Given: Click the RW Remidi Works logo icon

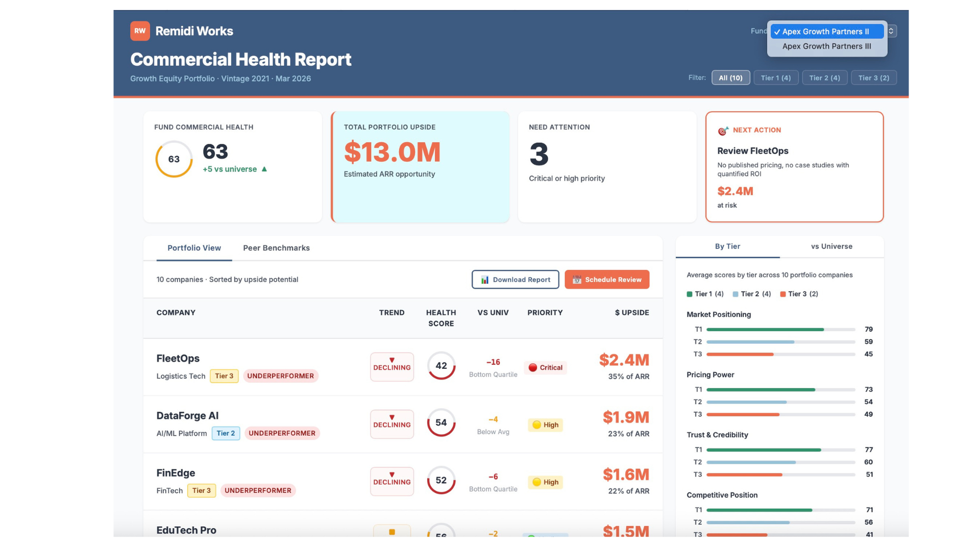Looking at the screenshot, I should pos(139,31).
